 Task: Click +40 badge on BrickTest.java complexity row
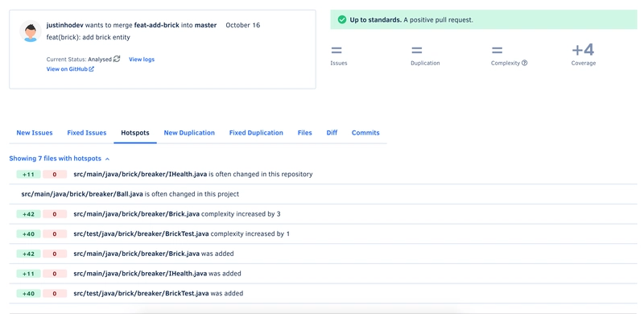(28, 233)
